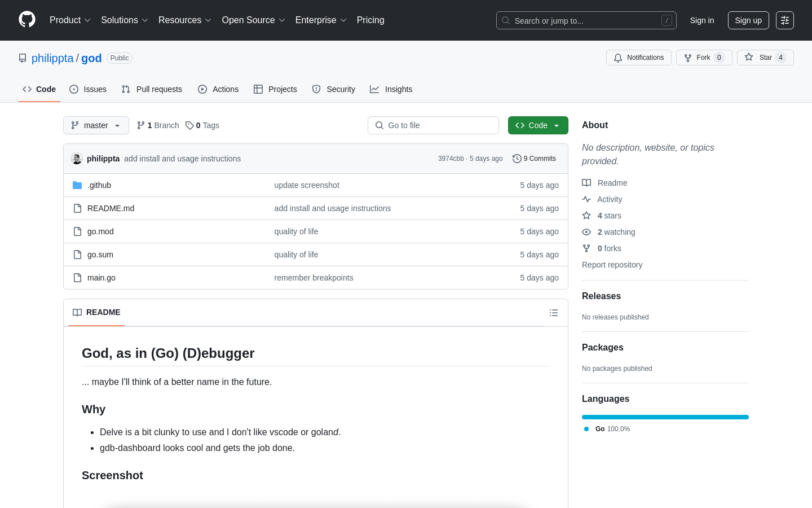Image resolution: width=812 pixels, height=508 pixels.
Task: Click the Notifications bell button
Action: point(639,58)
